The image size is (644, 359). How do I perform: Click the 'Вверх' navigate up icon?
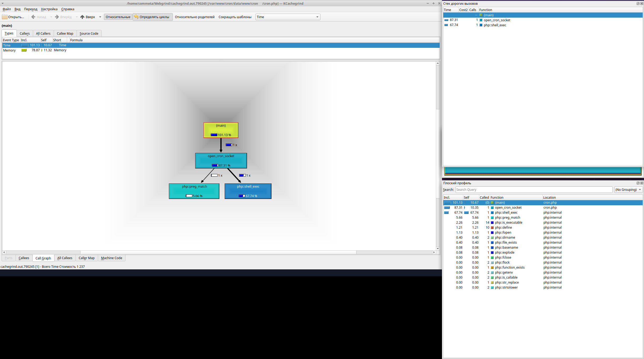click(x=82, y=17)
